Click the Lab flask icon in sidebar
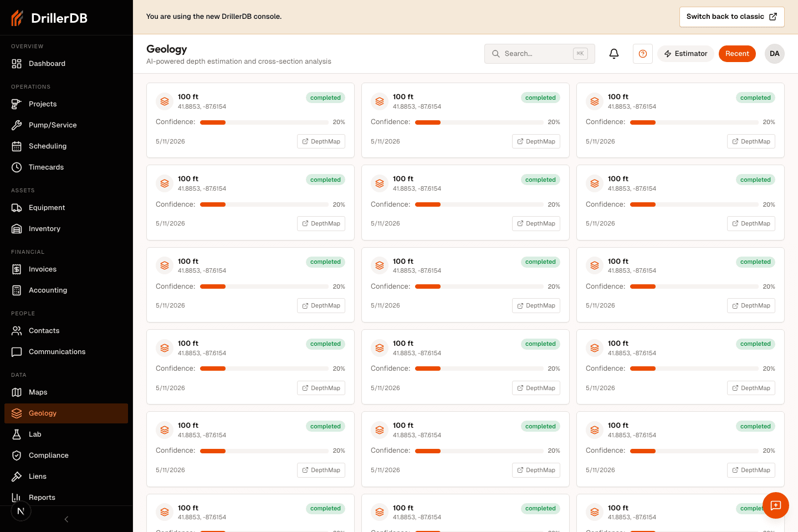Viewport: 798px width, 532px height. (x=17, y=434)
